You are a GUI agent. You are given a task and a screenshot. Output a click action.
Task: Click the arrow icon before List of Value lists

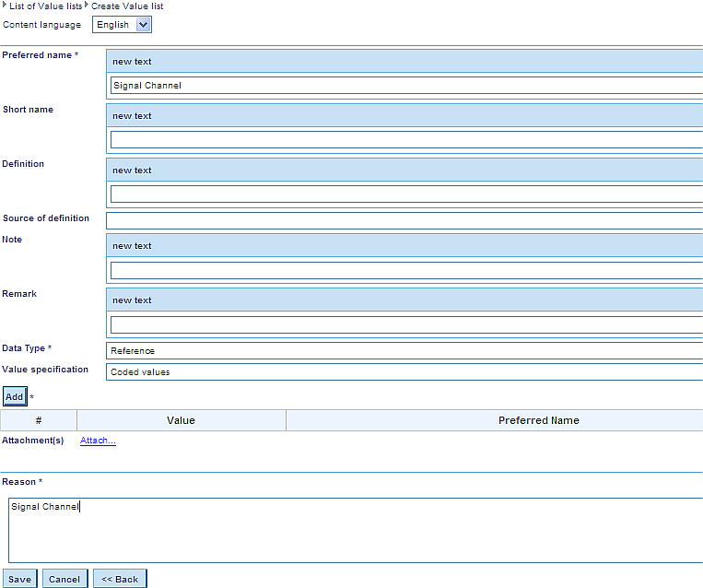(x=5, y=6)
